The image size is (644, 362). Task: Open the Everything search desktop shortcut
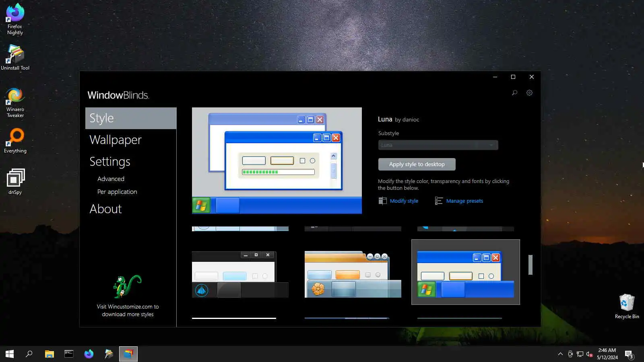click(x=15, y=141)
